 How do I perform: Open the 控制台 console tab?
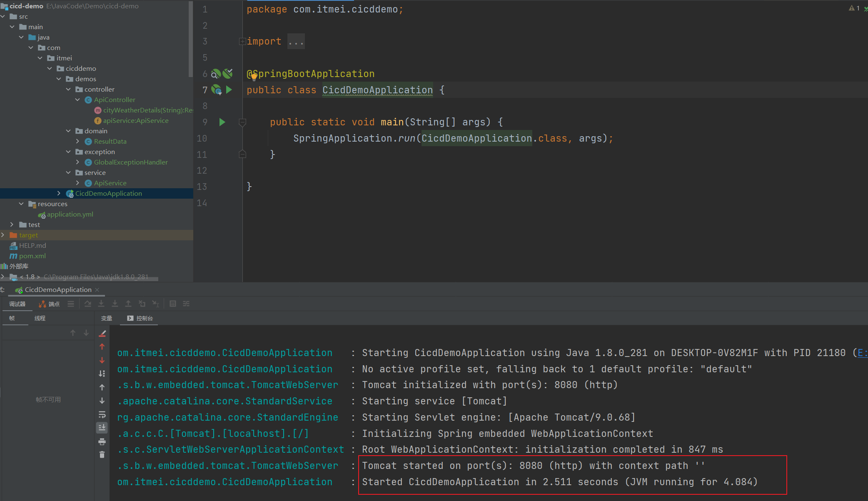tap(140, 318)
